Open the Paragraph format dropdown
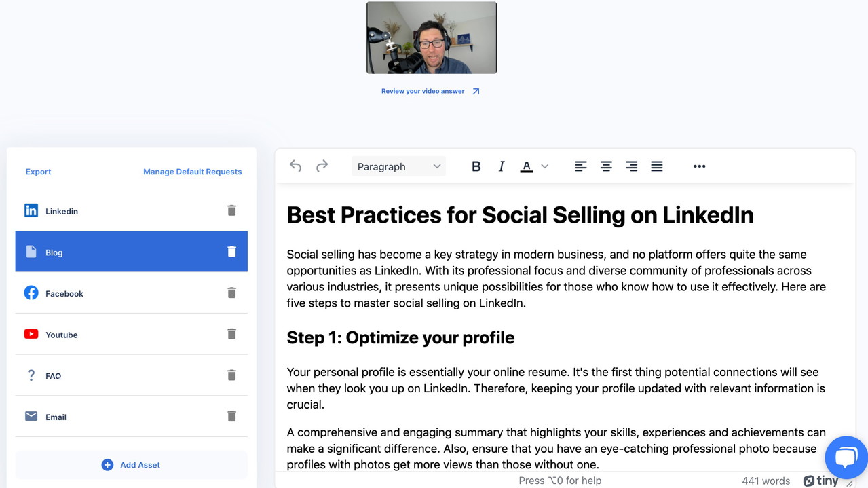This screenshot has width=868, height=488. (398, 166)
